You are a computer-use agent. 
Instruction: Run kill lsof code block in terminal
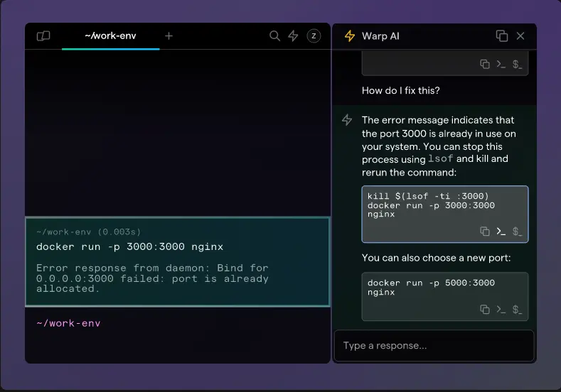tap(501, 231)
